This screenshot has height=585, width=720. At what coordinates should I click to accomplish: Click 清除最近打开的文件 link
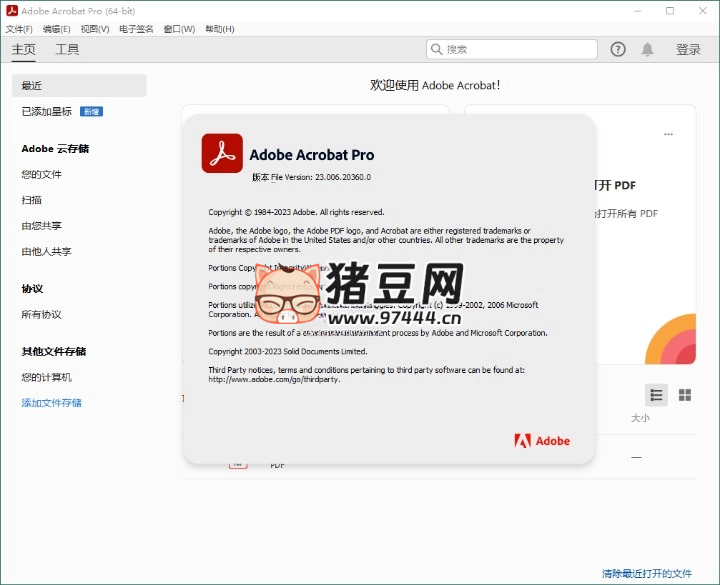[x=646, y=573]
